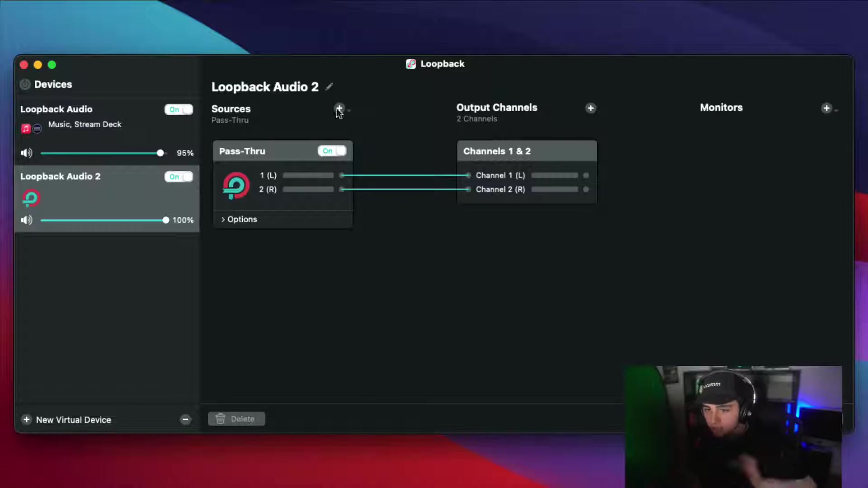Minimize the Loopback window
Viewport: 868px width, 488px height.
pos(38,65)
